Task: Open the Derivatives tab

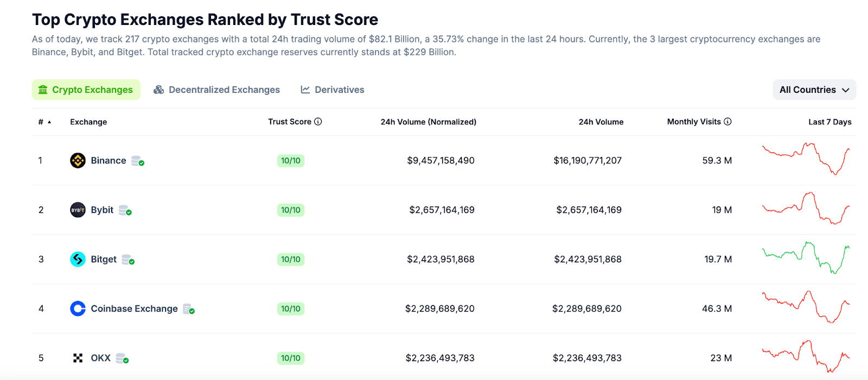Action: (331, 89)
